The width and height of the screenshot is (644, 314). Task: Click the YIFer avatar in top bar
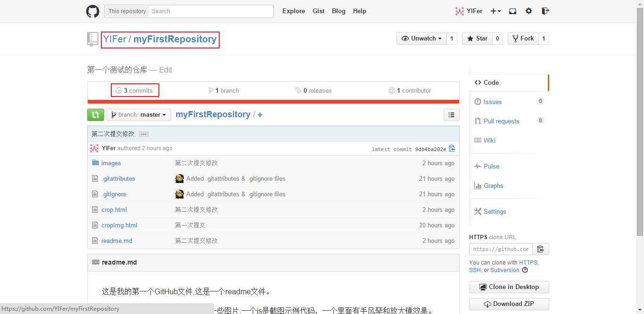pyautogui.click(x=460, y=11)
